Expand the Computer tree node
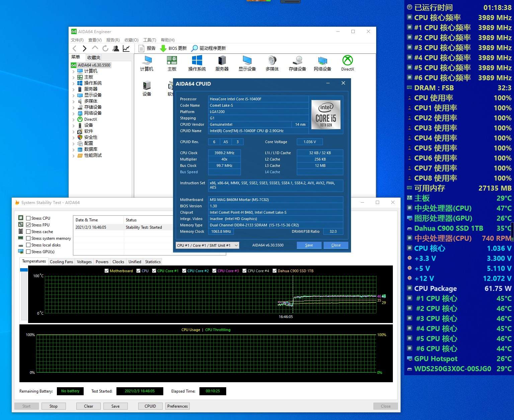Viewport: 514px width, 420px height. point(74,71)
